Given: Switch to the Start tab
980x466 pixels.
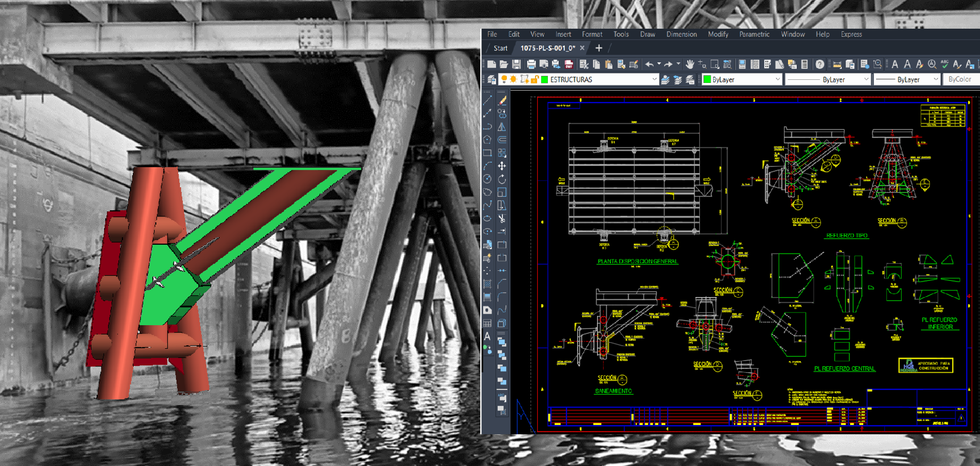Looking at the screenshot, I should tap(500, 48).
